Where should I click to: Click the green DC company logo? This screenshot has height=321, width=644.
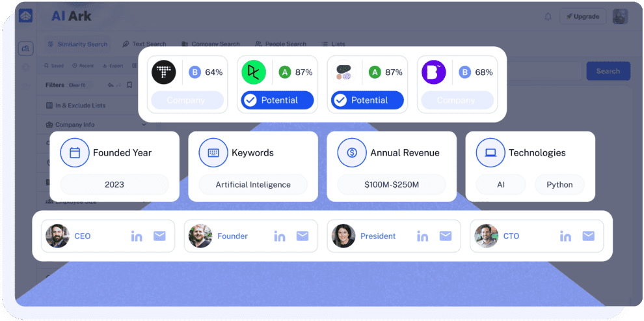coord(254,72)
